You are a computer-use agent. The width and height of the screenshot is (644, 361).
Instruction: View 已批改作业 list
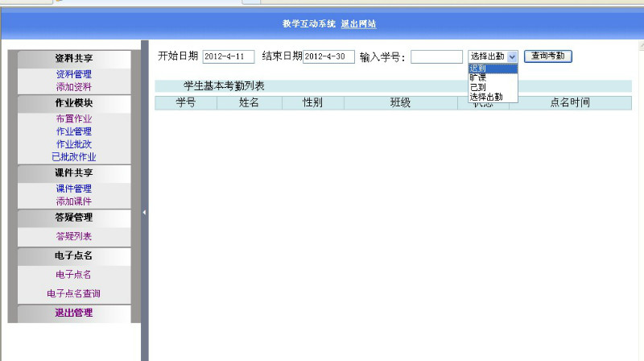(x=74, y=157)
